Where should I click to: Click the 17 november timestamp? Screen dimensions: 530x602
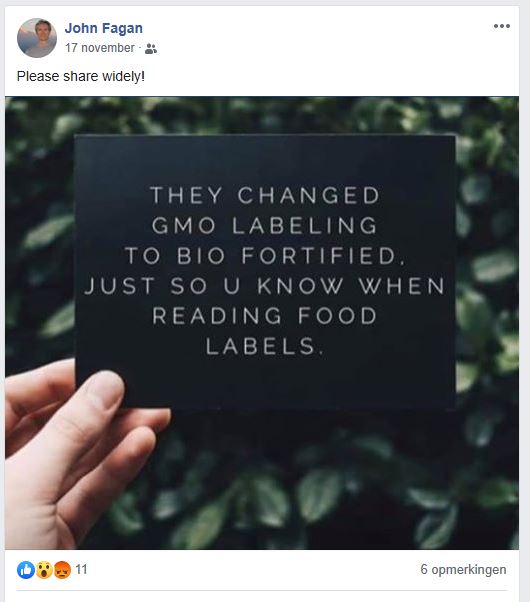tap(100, 48)
